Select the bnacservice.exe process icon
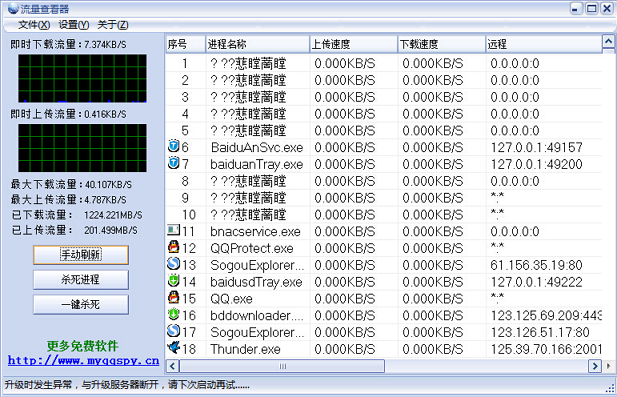The image size is (617, 397). (174, 230)
